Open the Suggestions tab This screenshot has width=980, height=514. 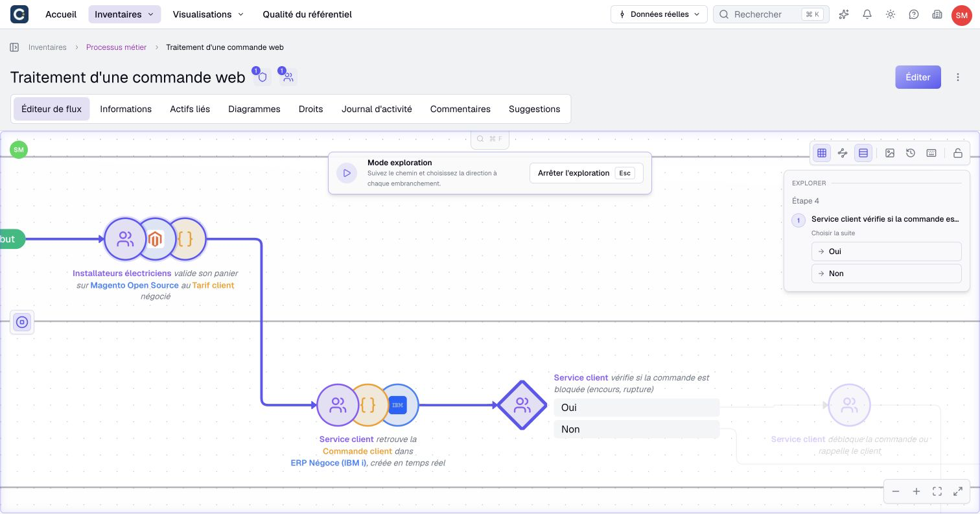(x=534, y=109)
